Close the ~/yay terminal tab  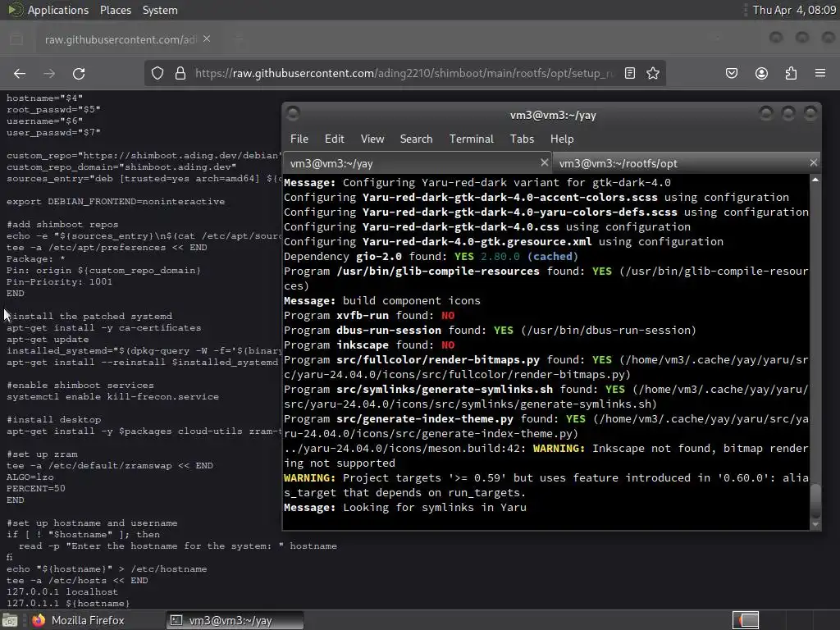click(x=545, y=162)
